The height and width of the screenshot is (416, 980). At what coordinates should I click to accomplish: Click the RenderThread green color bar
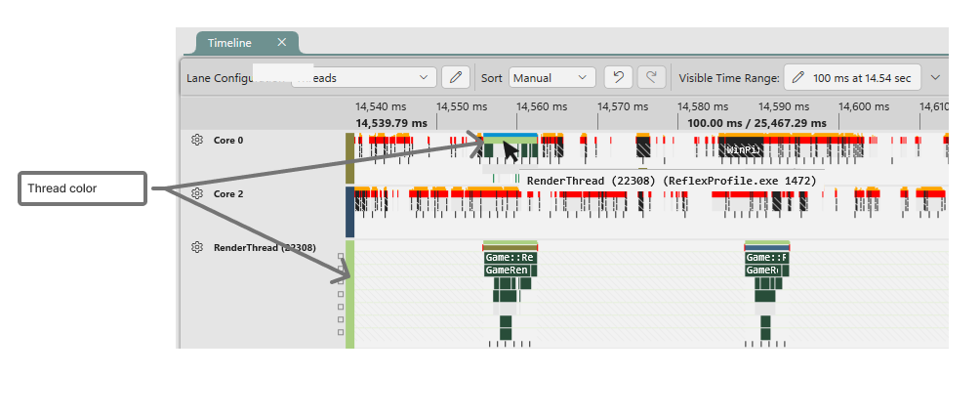point(350,294)
